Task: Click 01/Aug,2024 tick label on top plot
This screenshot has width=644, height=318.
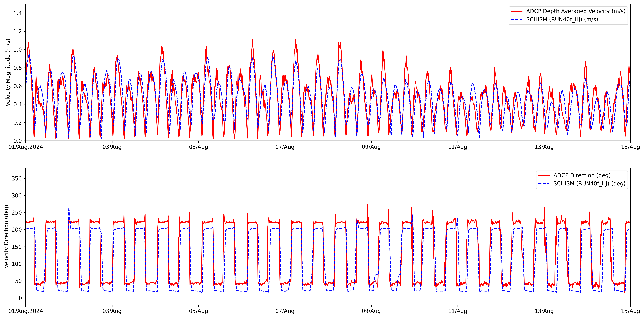Action: click(x=26, y=147)
